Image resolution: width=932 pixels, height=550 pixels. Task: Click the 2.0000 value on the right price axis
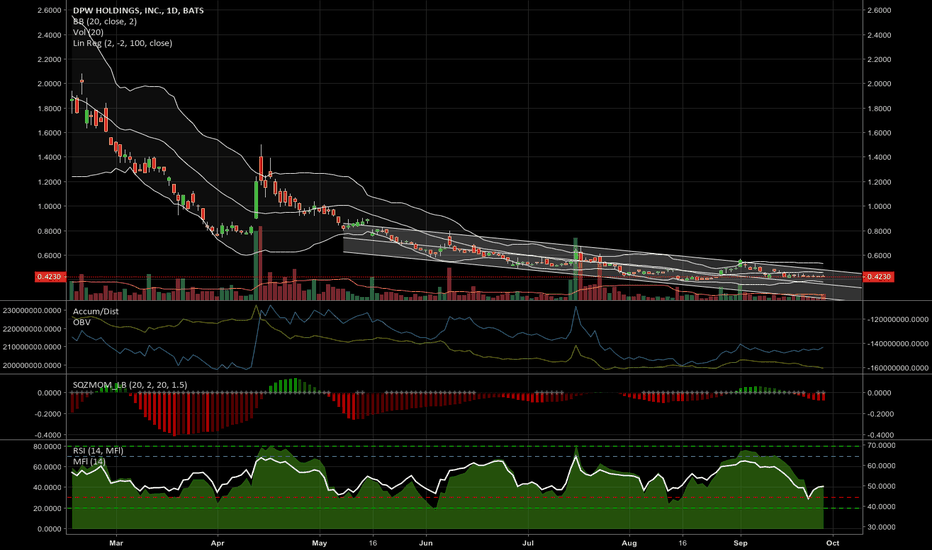879,84
